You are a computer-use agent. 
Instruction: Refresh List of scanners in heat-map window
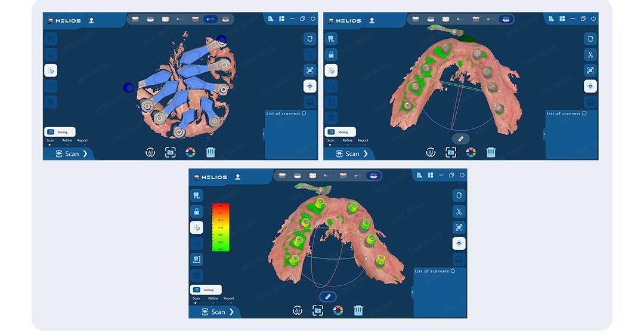(453, 271)
